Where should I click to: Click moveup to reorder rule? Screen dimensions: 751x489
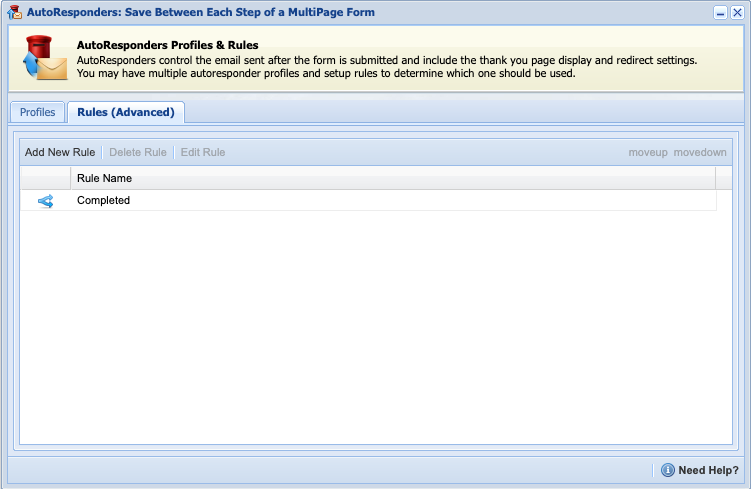pyautogui.click(x=648, y=152)
